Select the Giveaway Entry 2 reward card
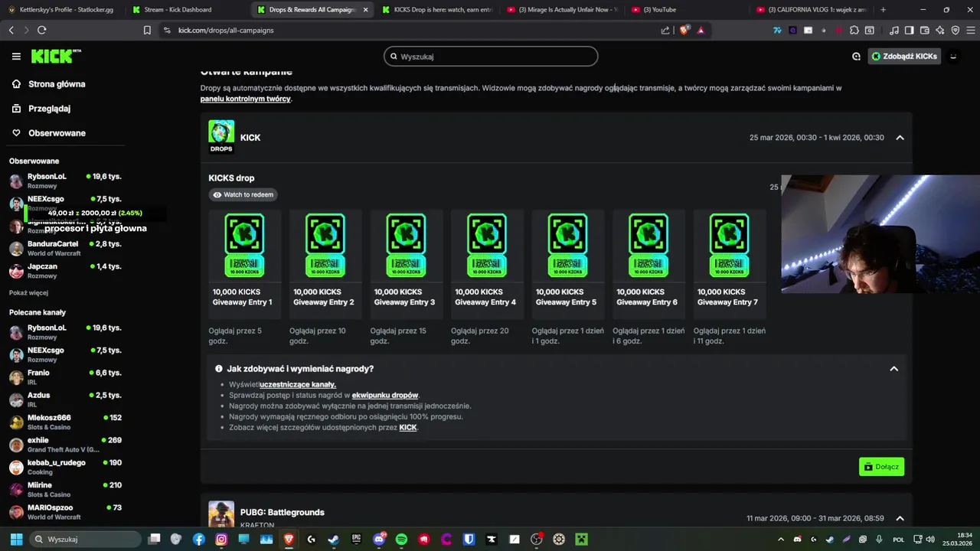Image resolution: width=980 pixels, height=551 pixels. pos(325,264)
